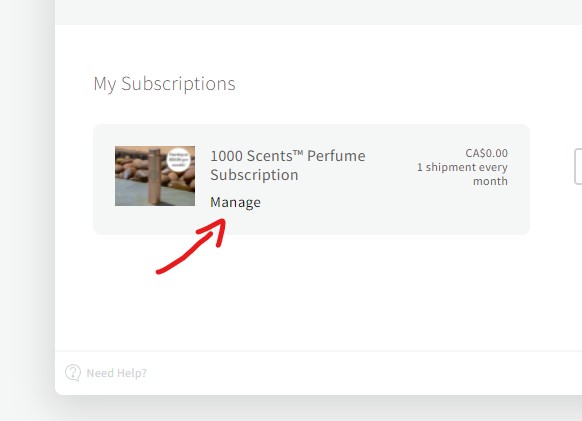Click the 1000 Scents Perfume Subscription title

click(288, 165)
